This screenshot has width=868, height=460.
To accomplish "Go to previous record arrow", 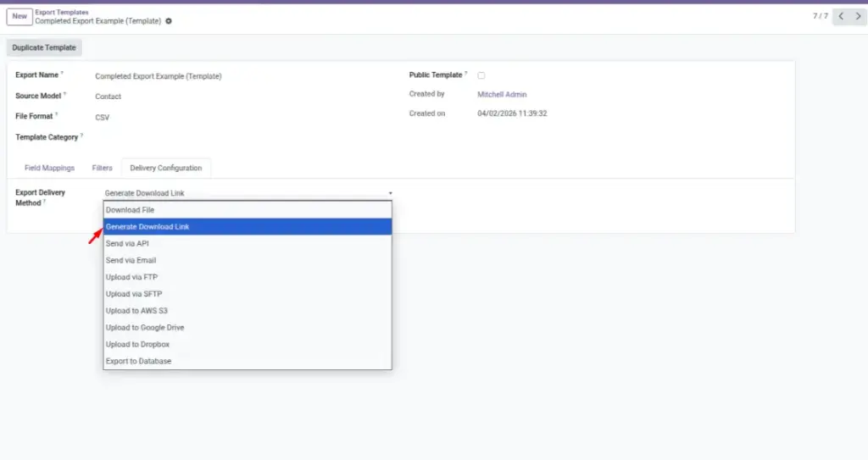I will pos(841,16).
